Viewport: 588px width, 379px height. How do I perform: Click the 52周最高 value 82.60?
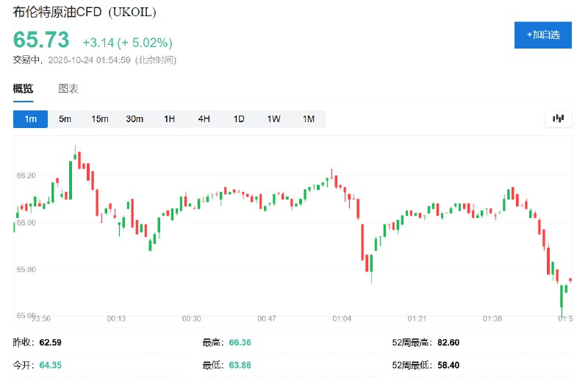tap(448, 342)
